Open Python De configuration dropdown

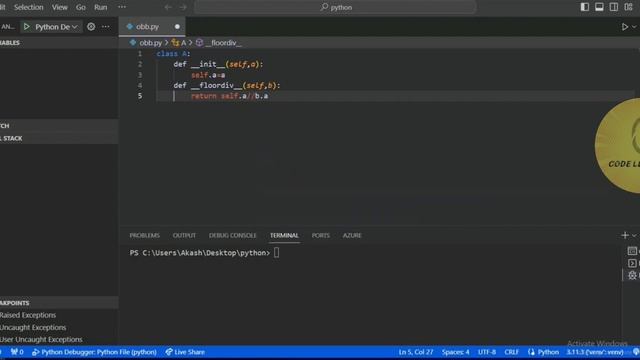click(56, 27)
